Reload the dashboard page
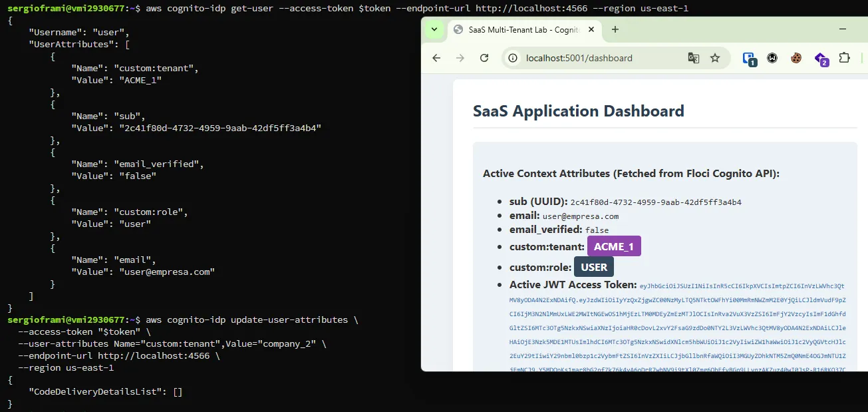The image size is (868, 412). 484,58
